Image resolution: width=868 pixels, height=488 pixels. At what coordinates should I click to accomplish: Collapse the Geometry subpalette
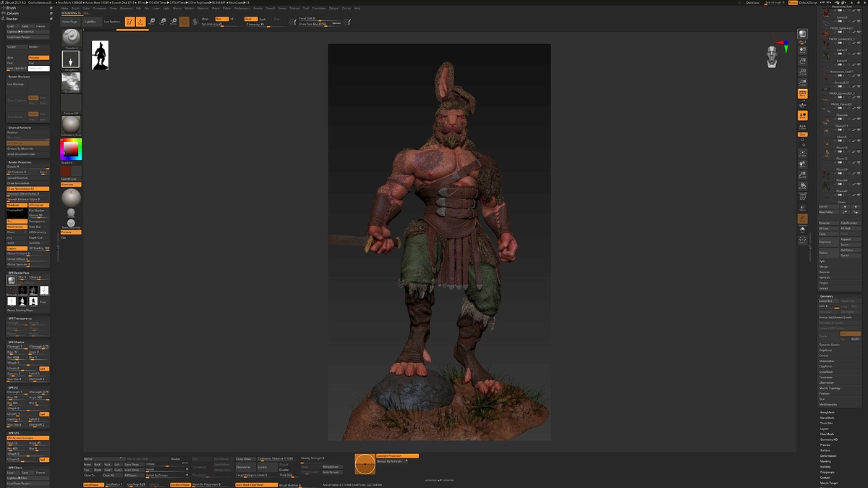click(x=827, y=296)
